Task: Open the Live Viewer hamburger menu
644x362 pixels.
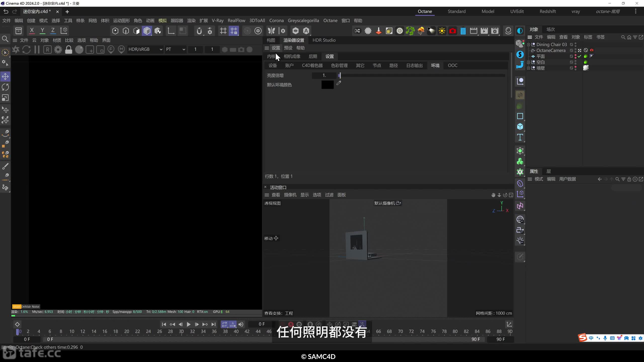Action: [15, 40]
